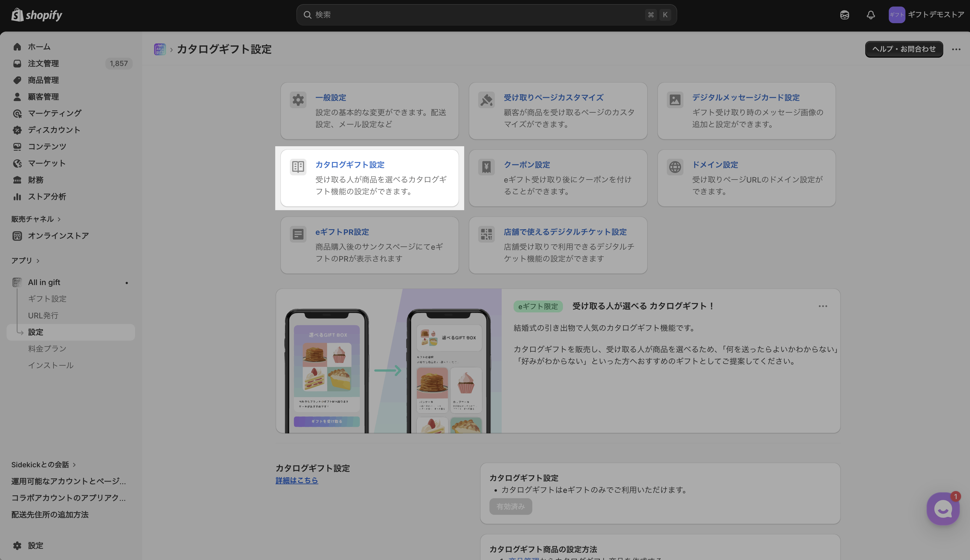Open the chat support bubble
This screenshot has height=560, width=970.
pyautogui.click(x=943, y=509)
